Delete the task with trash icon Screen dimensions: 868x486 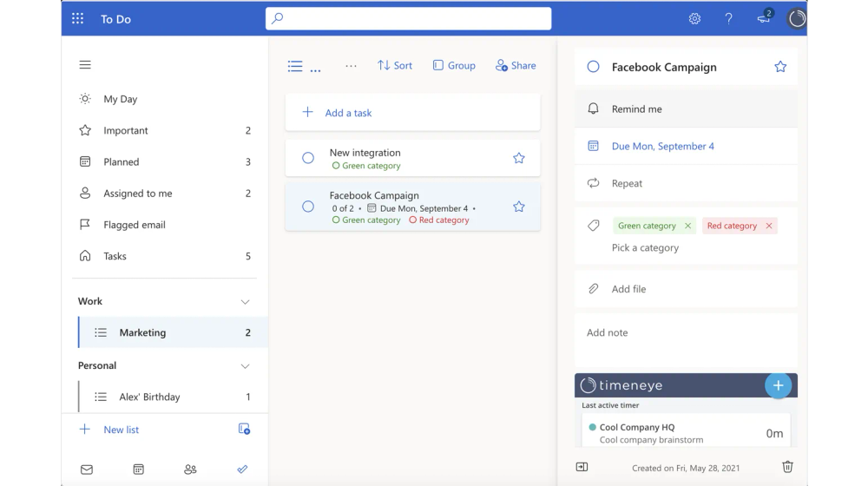tap(787, 467)
